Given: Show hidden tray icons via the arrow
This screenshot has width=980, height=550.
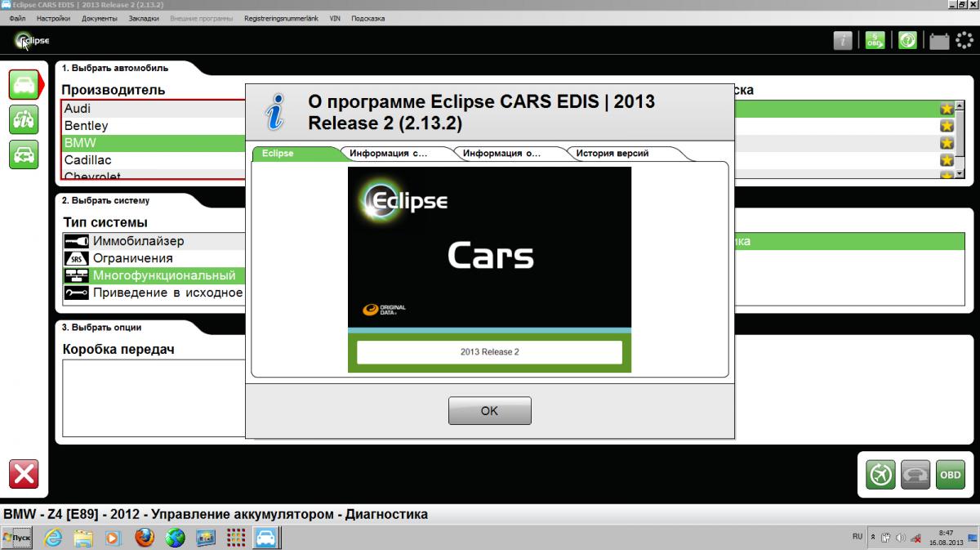Looking at the screenshot, I should click(x=874, y=538).
